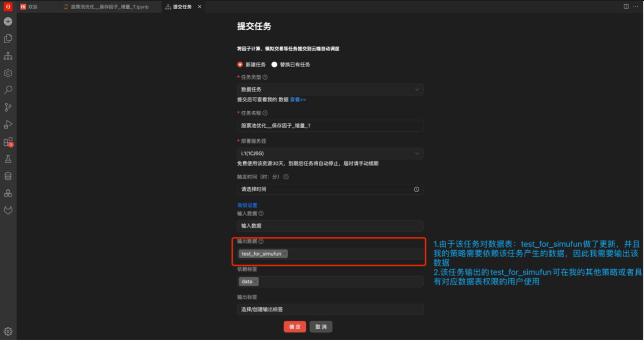
Task: Open the database sidebar icon
Action: pyautogui.click(x=8, y=176)
